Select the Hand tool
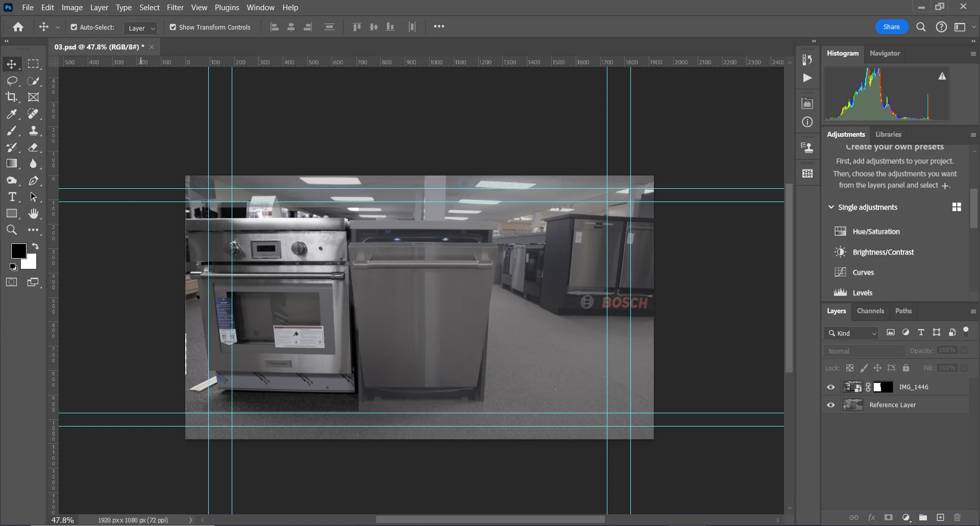Viewport: 980px width, 526px height. pos(33,213)
